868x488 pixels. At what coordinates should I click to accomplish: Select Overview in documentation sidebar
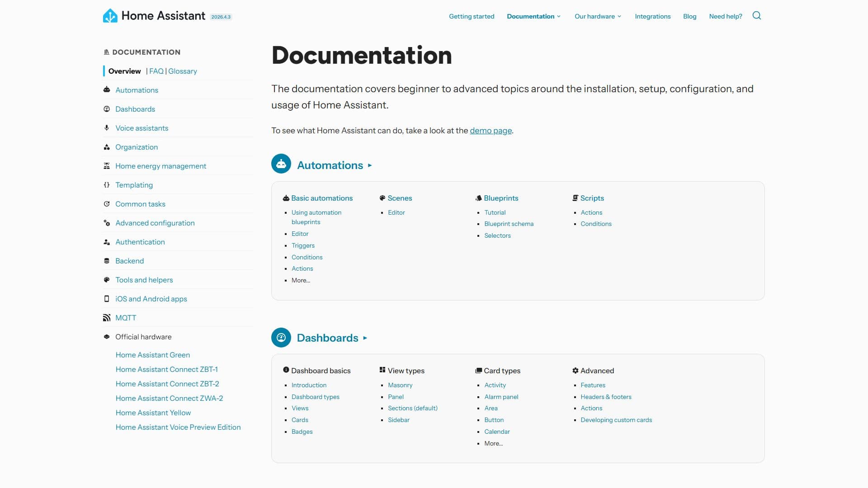click(124, 71)
